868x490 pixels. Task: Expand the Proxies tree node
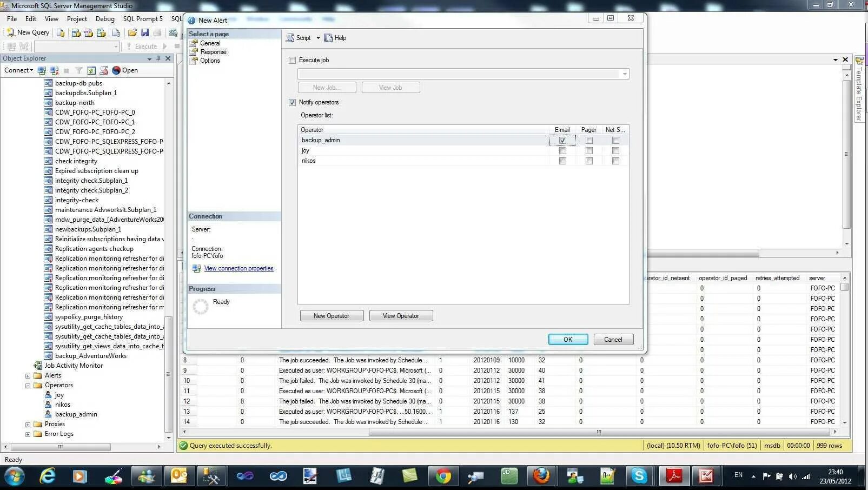pos(28,425)
